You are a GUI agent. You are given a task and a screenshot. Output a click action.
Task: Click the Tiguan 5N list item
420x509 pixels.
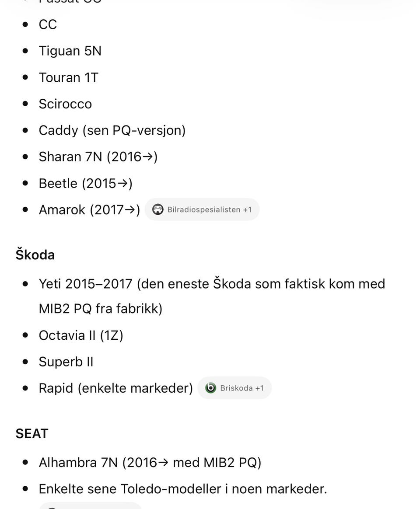(x=70, y=51)
